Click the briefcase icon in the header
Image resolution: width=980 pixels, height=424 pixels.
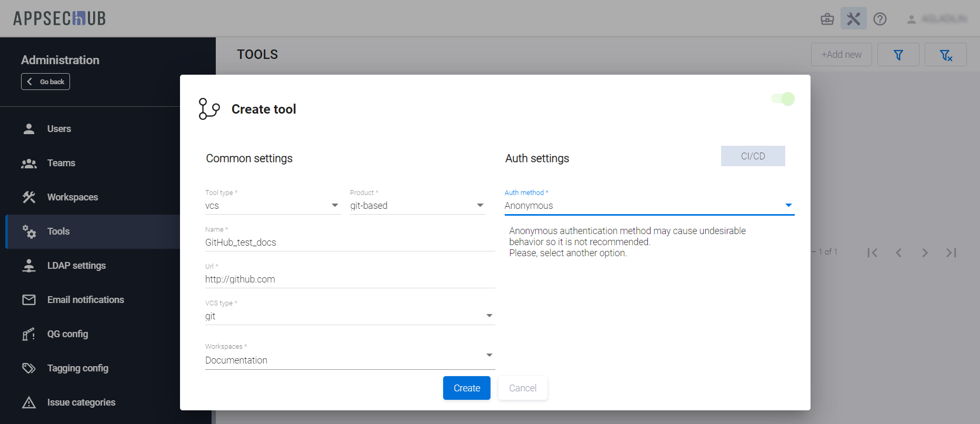coord(827,19)
